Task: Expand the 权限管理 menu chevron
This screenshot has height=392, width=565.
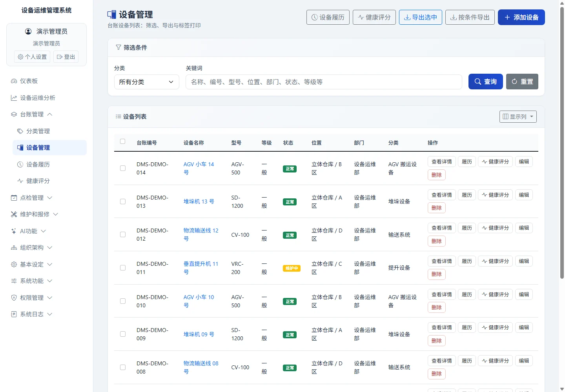Action: [x=50, y=298]
